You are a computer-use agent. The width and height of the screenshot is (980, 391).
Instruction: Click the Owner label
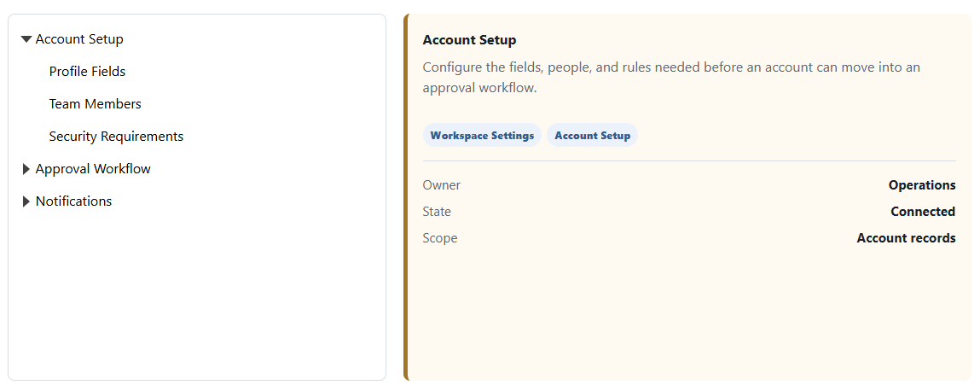(x=441, y=185)
